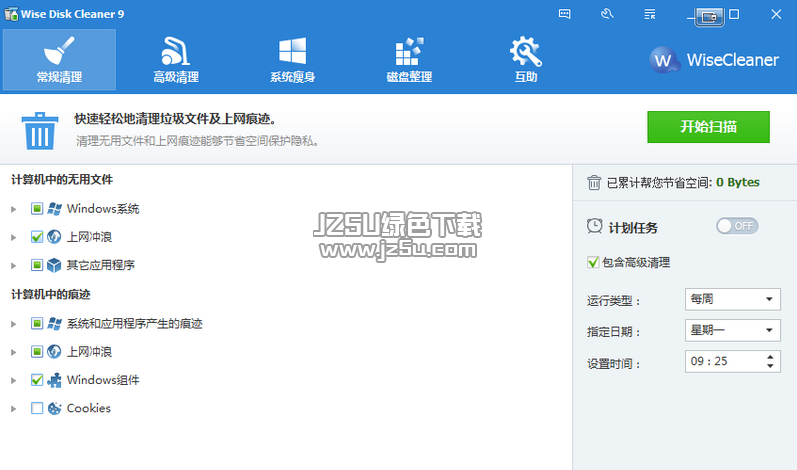Click the 包含高级清理 label text

pyautogui.click(x=636, y=263)
